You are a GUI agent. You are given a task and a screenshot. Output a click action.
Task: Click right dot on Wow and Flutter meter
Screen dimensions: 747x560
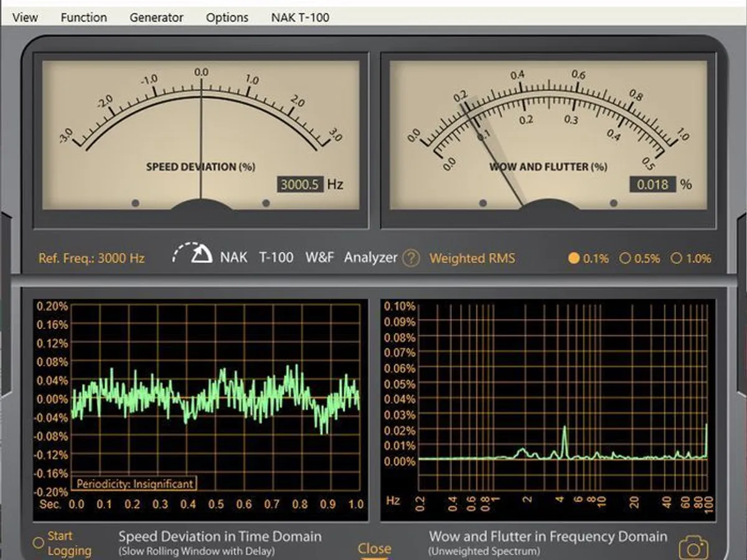(x=614, y=203)
